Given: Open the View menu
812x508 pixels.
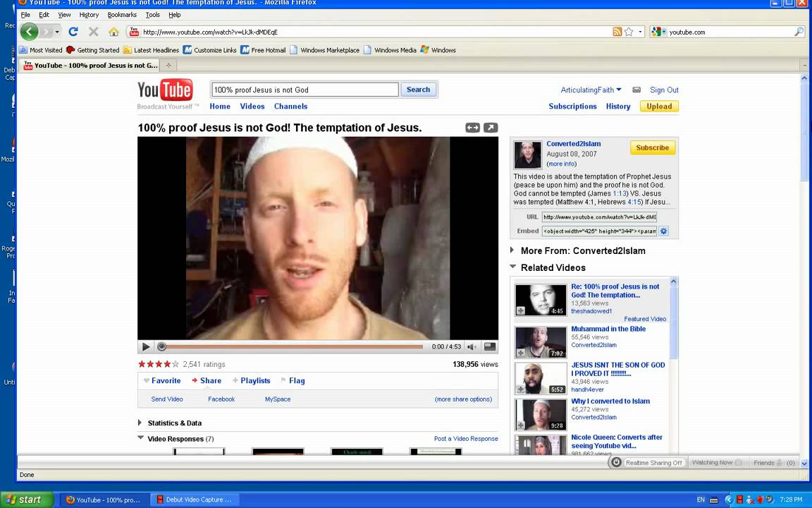Looking at the screenshot, I should (x=64, y=15).
